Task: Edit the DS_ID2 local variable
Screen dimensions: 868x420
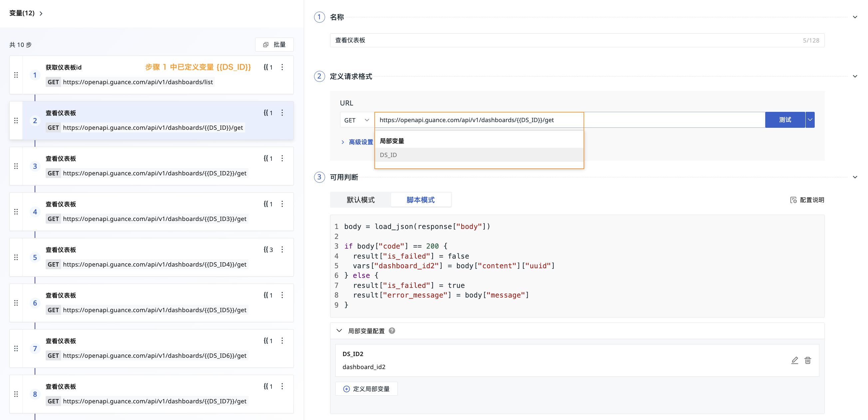Action: [x=794, y=360]
